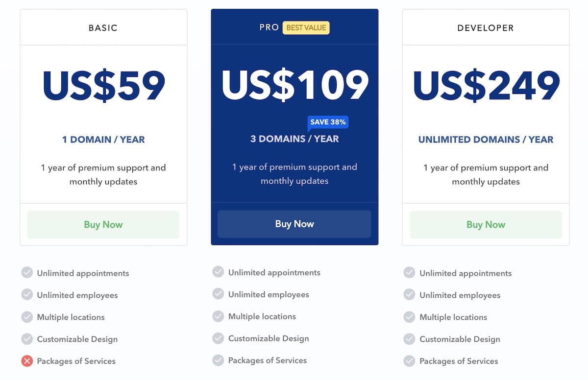Click the 1 DOMAIN / YEAR text
The width and height of the screenshot is (588, 380).
point(103,140)
